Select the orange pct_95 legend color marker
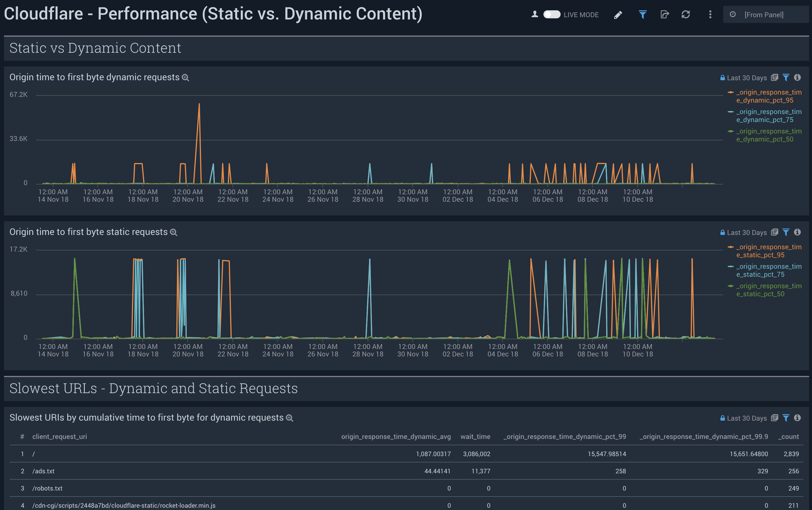 (x=730, y=92)
